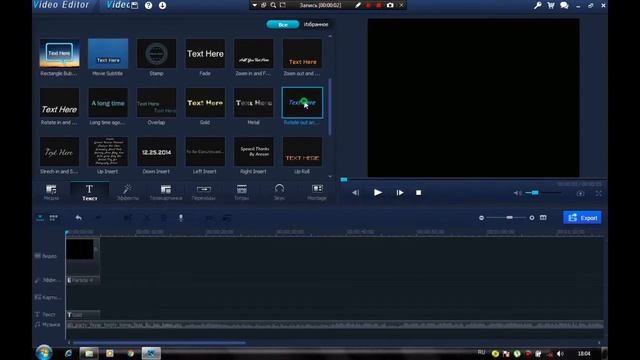
Task: Open the Transitions tab
Action: [x=204, y=192]
